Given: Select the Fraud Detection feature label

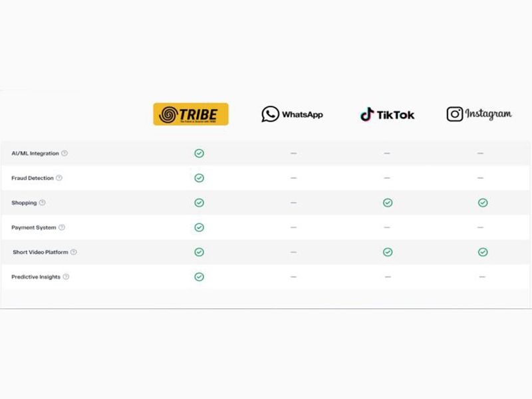Looking at the screenshot, I should click(x=33, y=178).
